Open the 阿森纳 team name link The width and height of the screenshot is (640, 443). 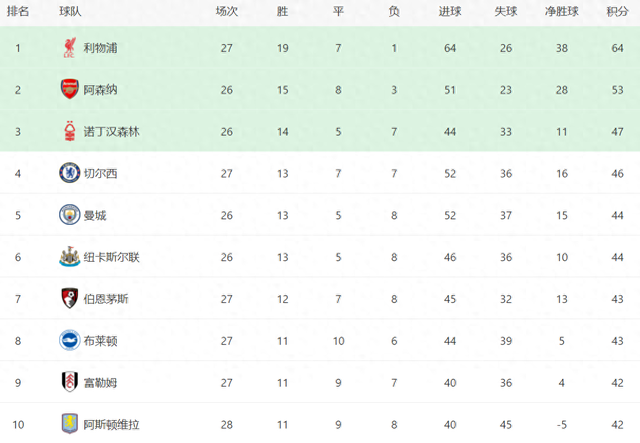pos(100,90)
